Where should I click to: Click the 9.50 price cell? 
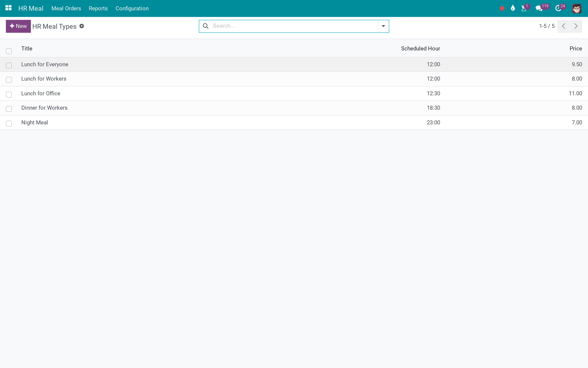coord(577,64)
